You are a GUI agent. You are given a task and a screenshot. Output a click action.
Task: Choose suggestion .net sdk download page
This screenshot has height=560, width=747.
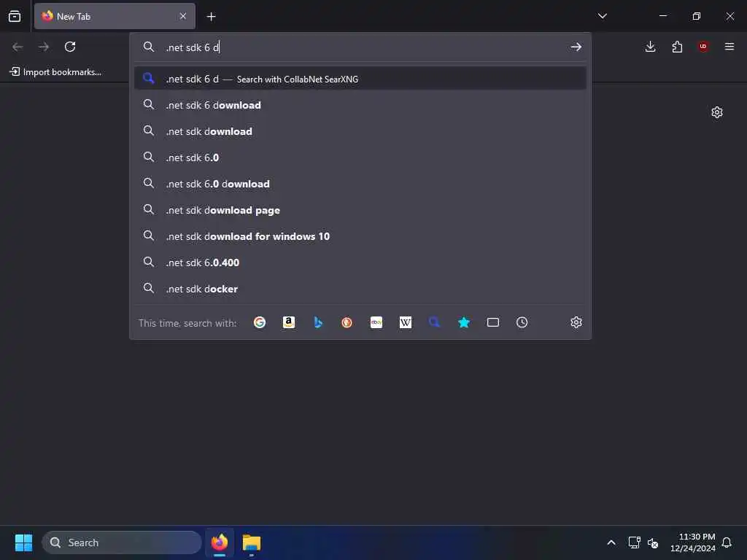pyautogui.click(x=360, y=210)
